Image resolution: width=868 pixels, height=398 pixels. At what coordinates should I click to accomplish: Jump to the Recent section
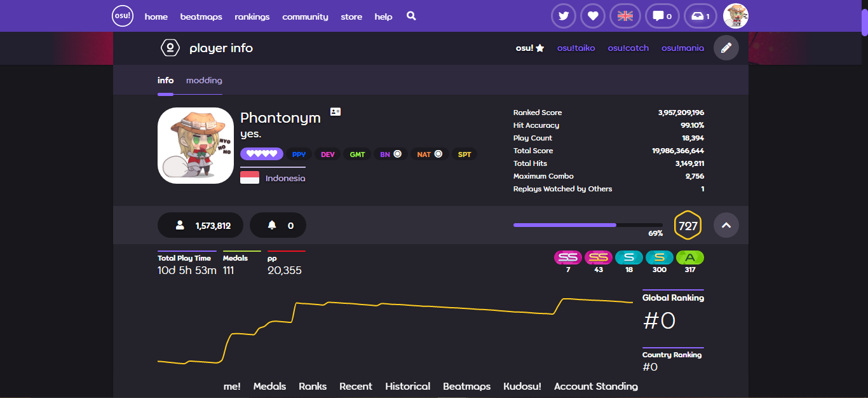click(356, 386)
